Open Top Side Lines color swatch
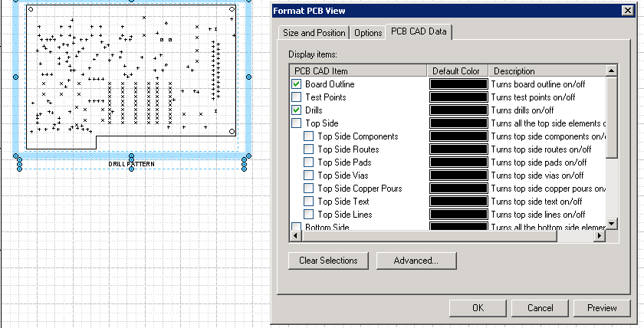644x328 pixels. pos(458,215)
